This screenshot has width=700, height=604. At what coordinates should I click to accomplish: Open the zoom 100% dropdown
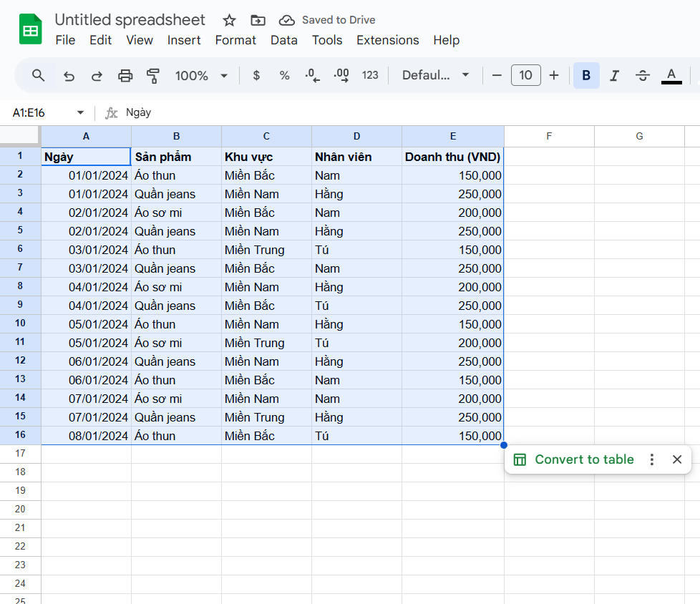pyautogui.click(x=201, y=76)
